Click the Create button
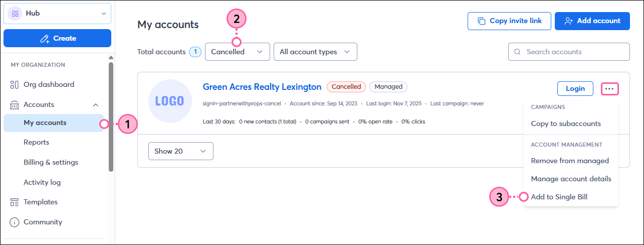Viewport: 644px width, 245px height. 57,38
